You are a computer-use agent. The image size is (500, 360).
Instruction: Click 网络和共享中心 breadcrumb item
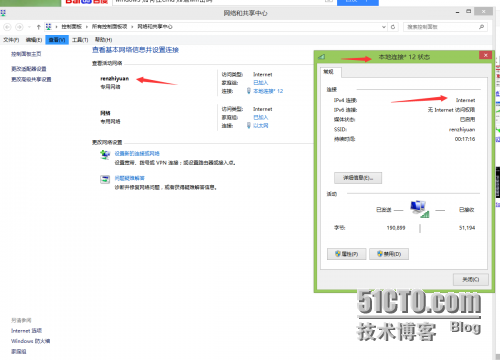(x=155, y=27)
